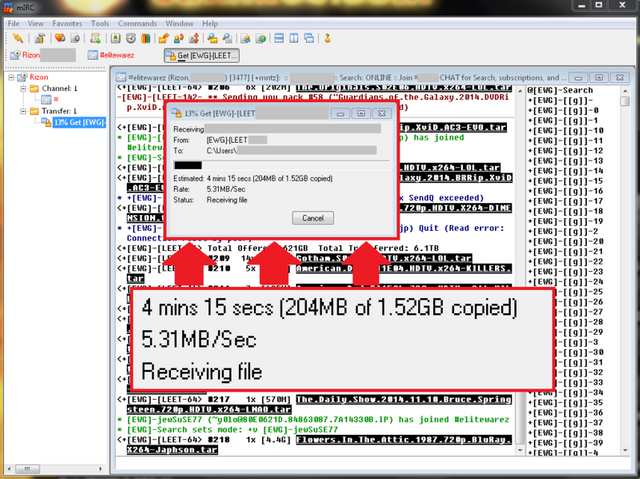This screenshot has height=479, width=640.
Task: Cascade windows using toolbar icon
Action: click(309, 38)
